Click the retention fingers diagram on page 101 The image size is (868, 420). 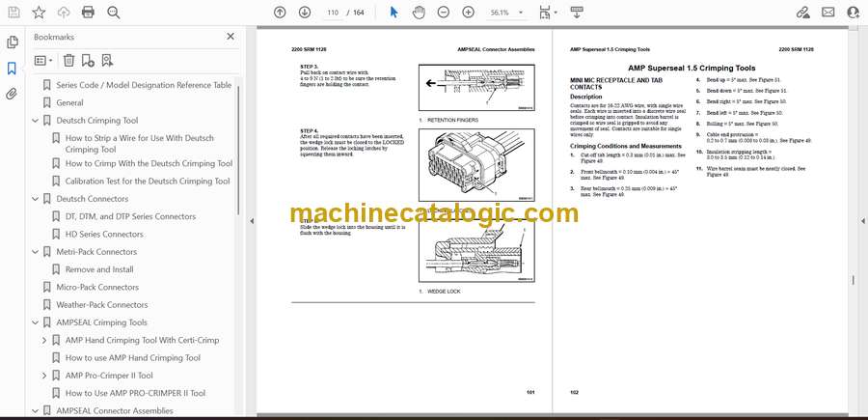coord(476,88)
